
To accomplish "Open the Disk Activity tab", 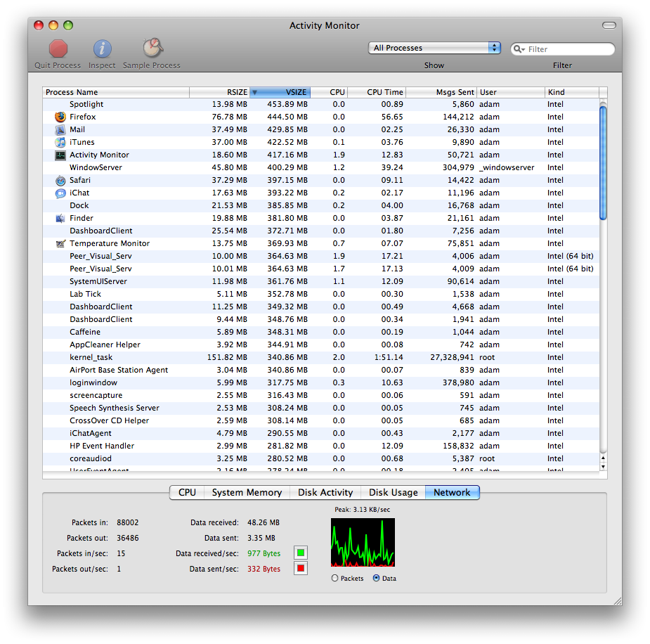I will (325, 493).
